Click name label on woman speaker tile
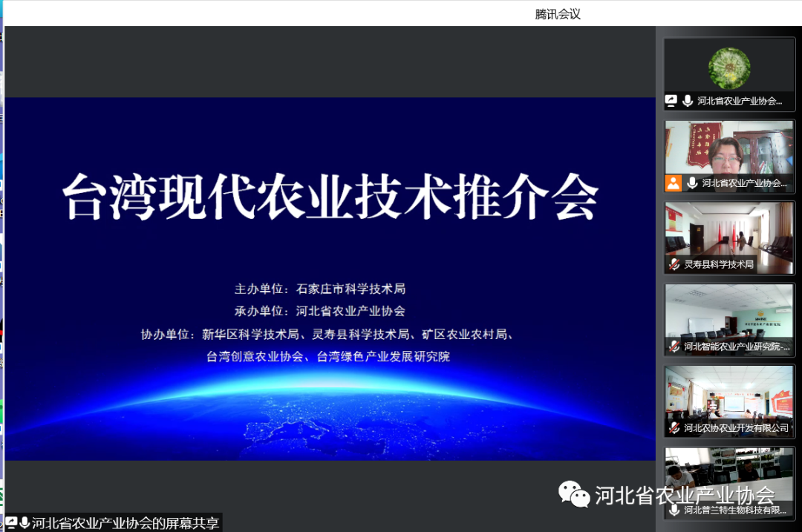 (744, 183)
